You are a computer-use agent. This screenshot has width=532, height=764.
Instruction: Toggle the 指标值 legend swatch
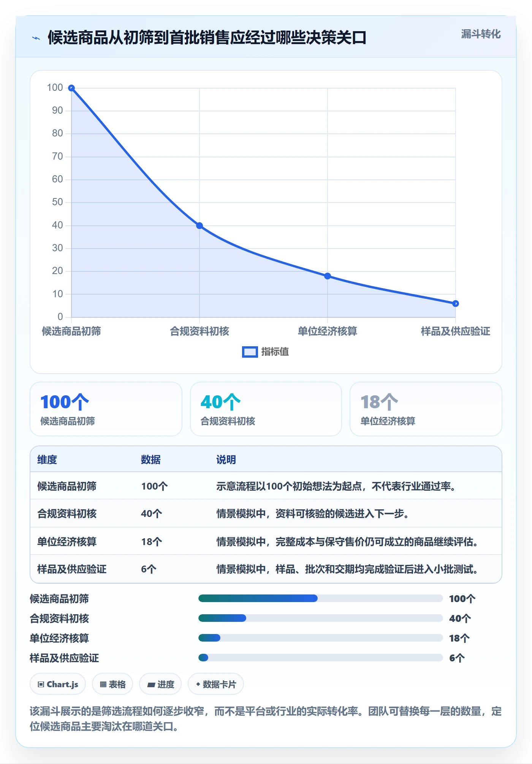pyautogui.click(x=250, y=352)
